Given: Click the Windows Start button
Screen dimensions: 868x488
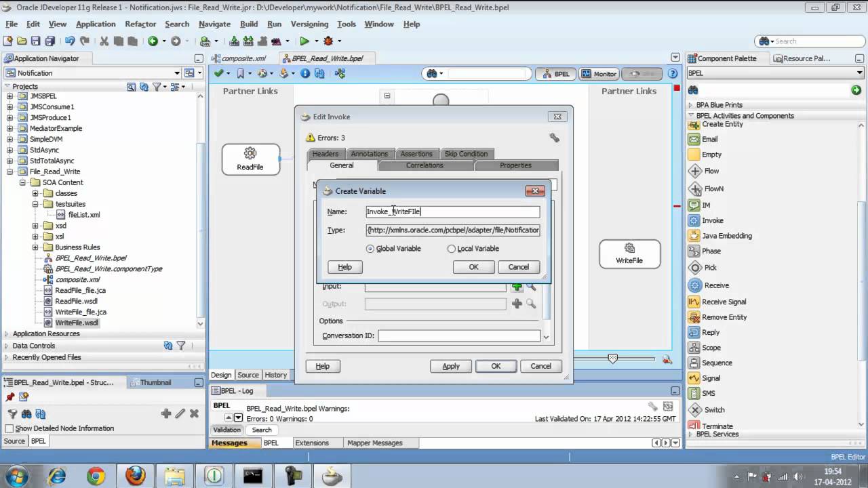Looking at the screenshot, I should pos(16,476).
